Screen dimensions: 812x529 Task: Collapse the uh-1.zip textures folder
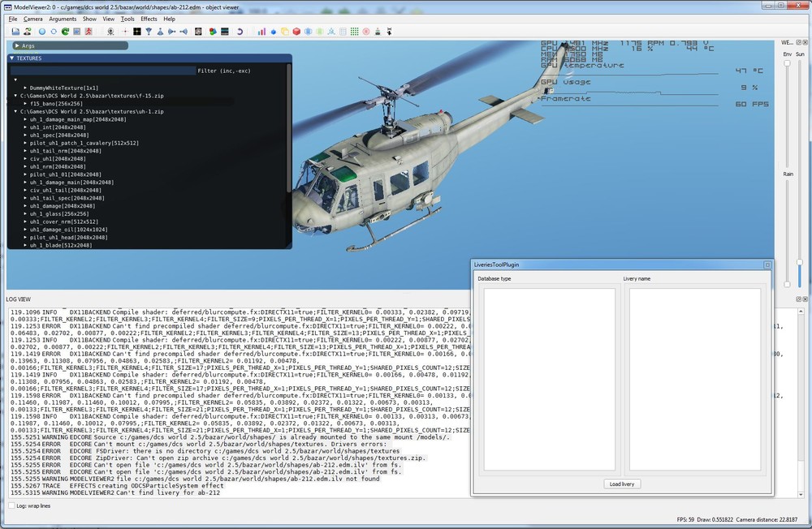[15, 111]
